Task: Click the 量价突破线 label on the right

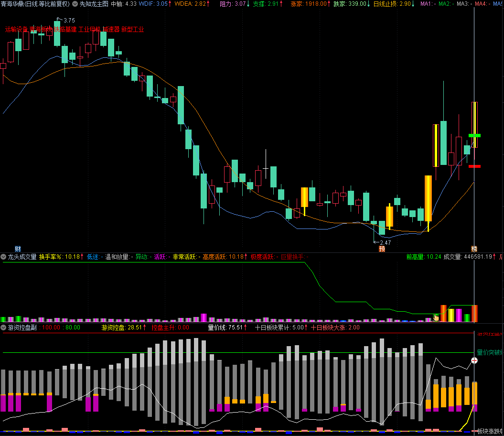Action: tap(489, 352)
